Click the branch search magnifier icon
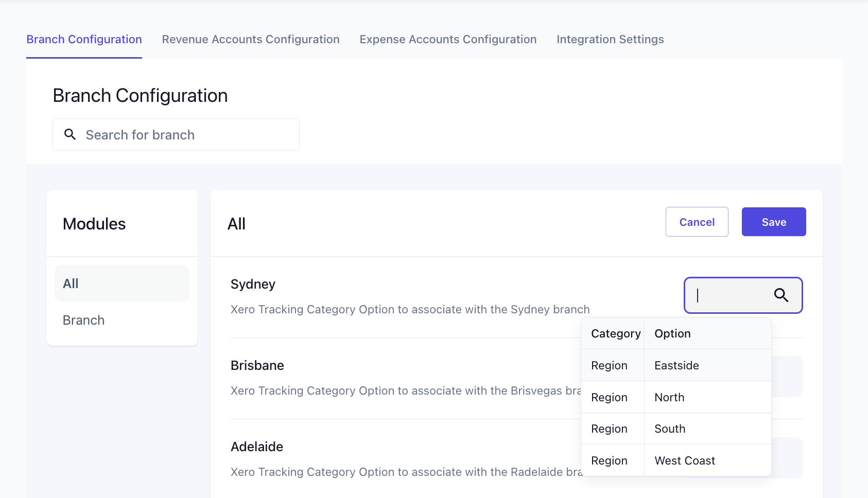This screenshot has width=868, height=498. pyautogui.click(x=70, y=135)
